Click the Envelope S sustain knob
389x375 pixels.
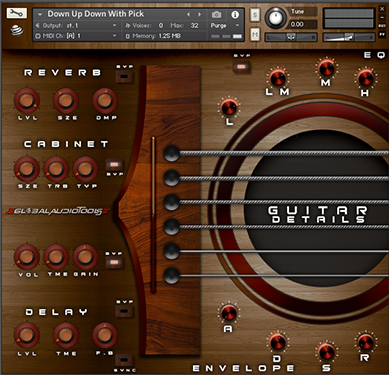(x=326, y=351)
